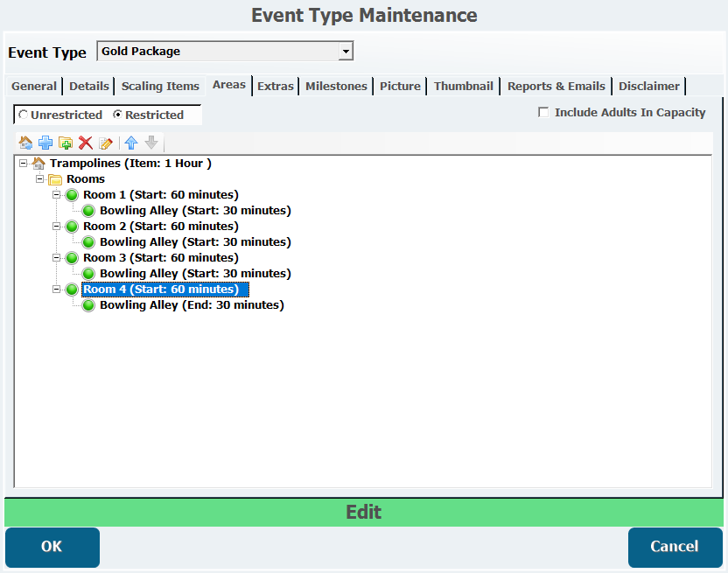Collapse the Rooms folder node
Screen dimensions: 728x573
(39, 179)
